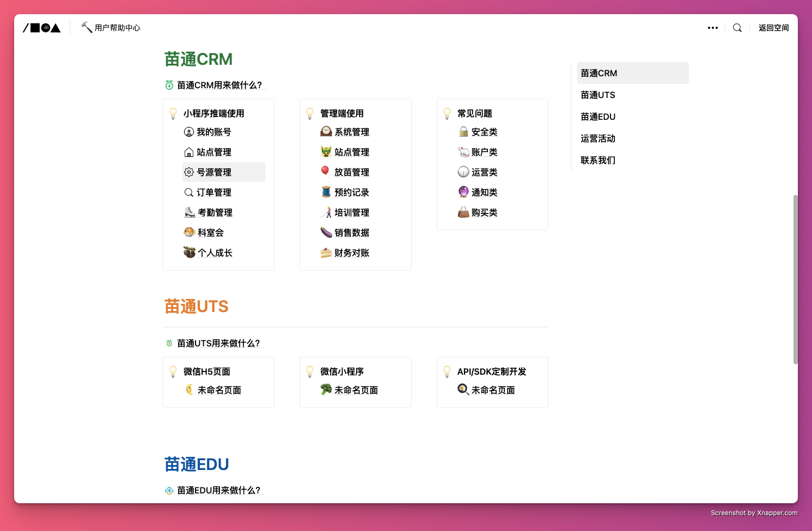Open the 考勤管理 page
The width and height of the screenshot is (812, 531).
(x=215, y=212)
